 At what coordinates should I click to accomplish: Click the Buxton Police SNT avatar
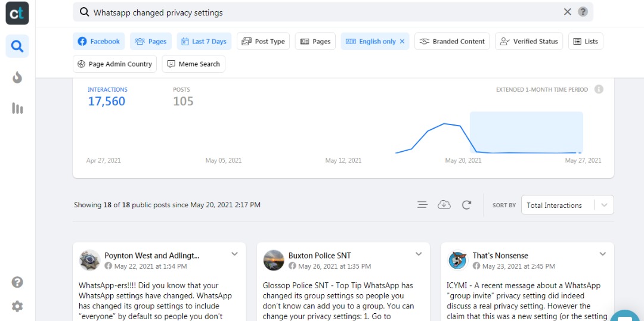click(274, 260)
